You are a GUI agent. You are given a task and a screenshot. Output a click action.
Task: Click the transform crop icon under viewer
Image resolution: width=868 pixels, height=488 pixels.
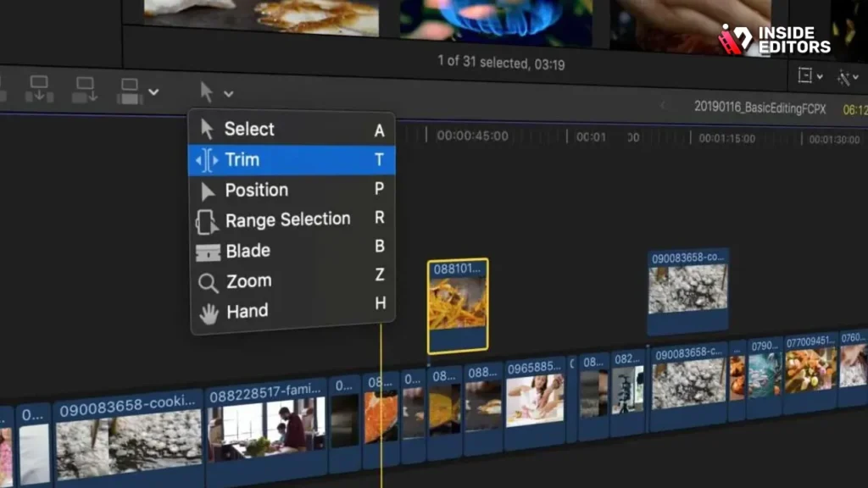(x=805, y=75)
